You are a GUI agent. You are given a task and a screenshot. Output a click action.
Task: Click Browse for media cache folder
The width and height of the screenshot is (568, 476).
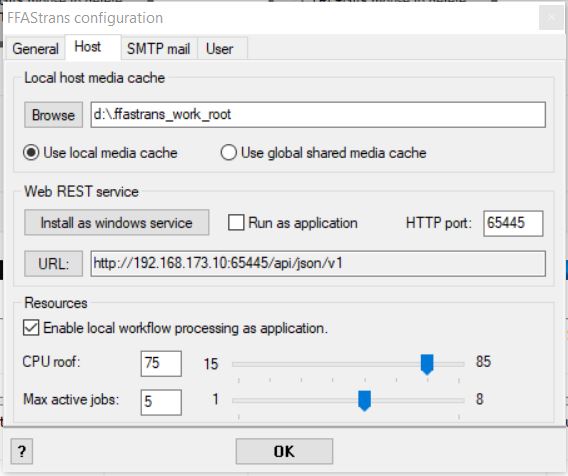53,115
